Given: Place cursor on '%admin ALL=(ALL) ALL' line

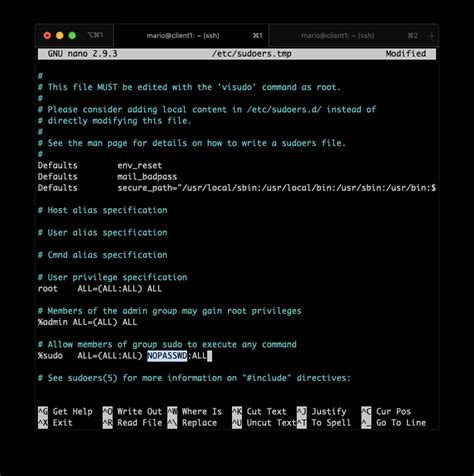Looking at the screenshot, I should coord(87,322).
